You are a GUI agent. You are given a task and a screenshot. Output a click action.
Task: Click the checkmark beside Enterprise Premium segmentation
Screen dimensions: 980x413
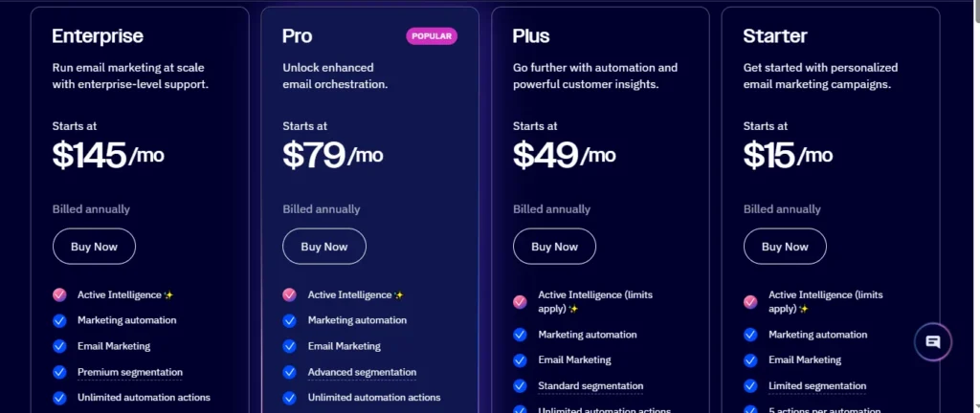coord(59,372)
